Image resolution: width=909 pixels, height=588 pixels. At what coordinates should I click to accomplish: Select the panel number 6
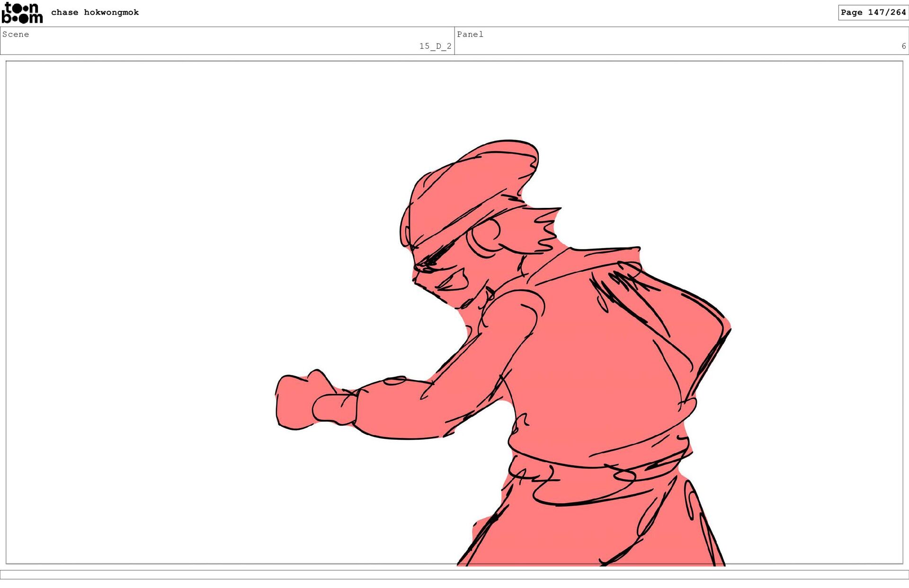point(903,46)
